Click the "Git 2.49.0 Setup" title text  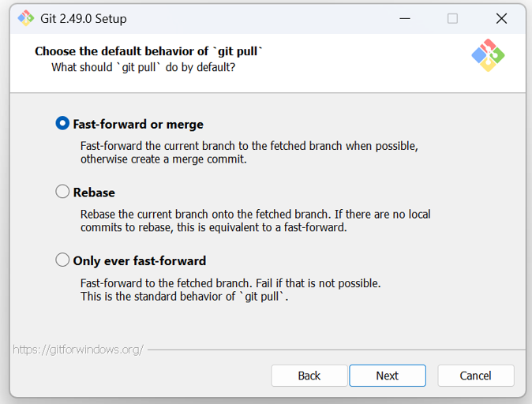[84, 19]
